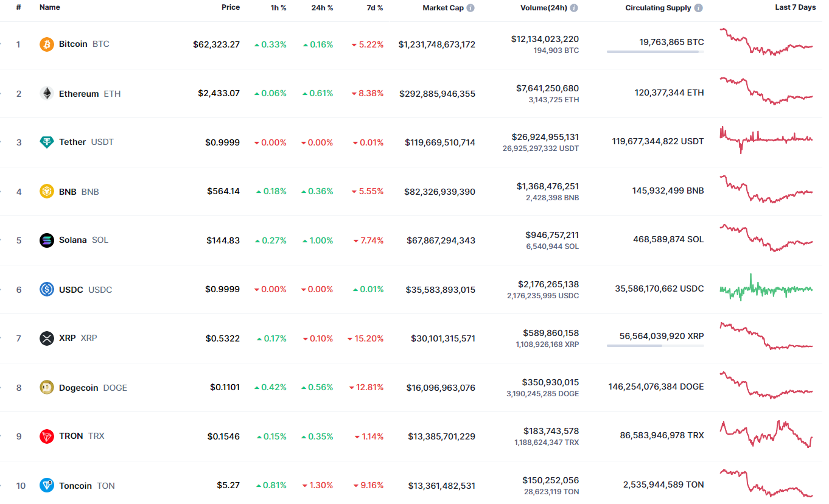Sort by the Volume(24h) column header
829x504 pixels.
(x=544, y=8)
